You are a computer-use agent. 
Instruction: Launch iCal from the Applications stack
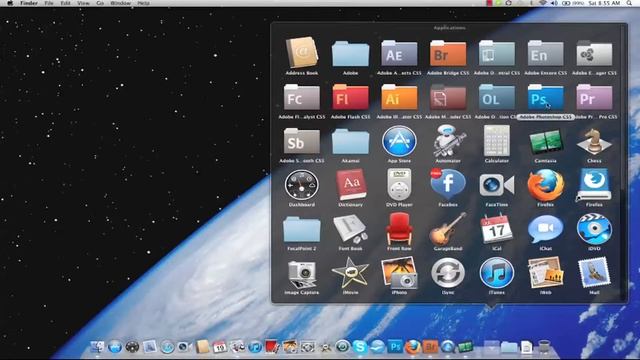[x=497, y=229]
